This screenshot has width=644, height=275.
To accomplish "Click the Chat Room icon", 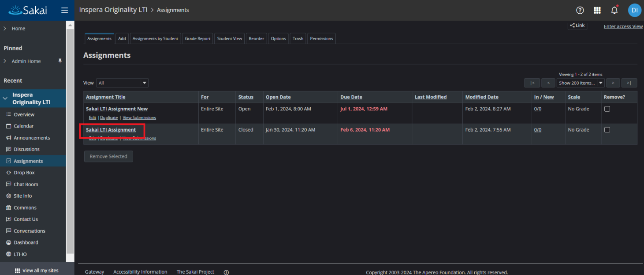I will pyautogui.click(x=8, y=184).
